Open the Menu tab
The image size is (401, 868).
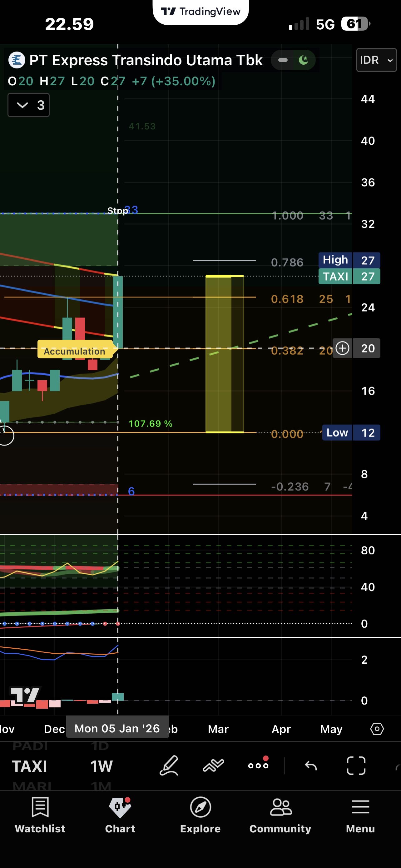(x=361, y=816)
